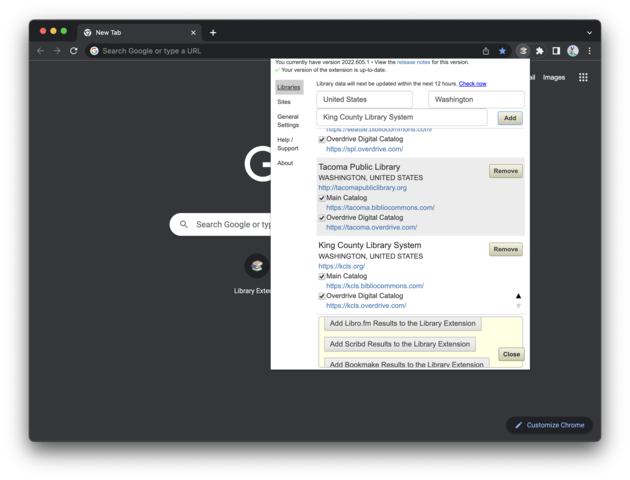Open the Google Images link
Image resolution: width=630 pixels, height=480 pixels.
click(x=554, y=77)
